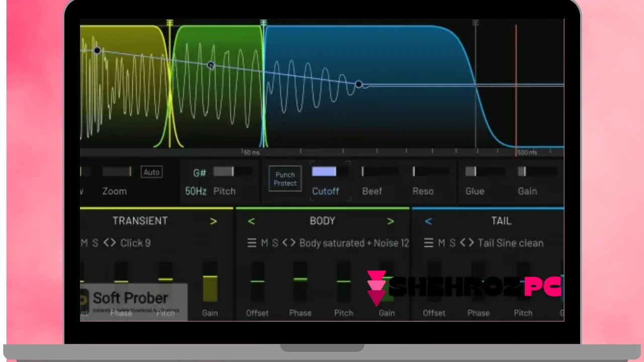The width and height of the screenshot is (644, 362).
Task: Open the Body saturated + Noise 12 preset
Action: click(x=354, y=243)
